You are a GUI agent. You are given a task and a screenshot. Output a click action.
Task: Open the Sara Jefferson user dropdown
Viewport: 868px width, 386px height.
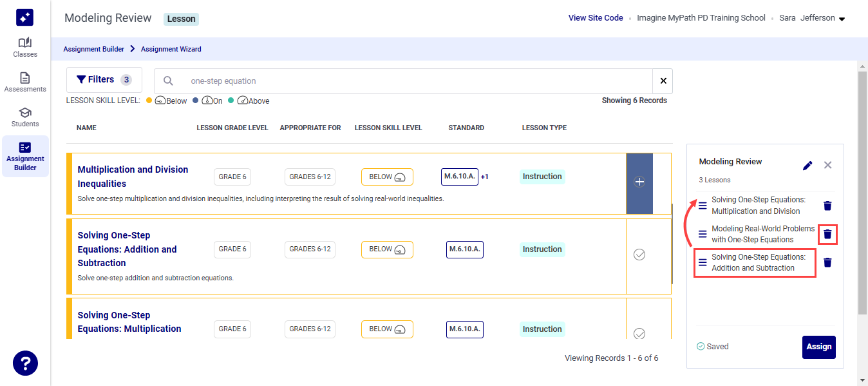click(812, 18)
